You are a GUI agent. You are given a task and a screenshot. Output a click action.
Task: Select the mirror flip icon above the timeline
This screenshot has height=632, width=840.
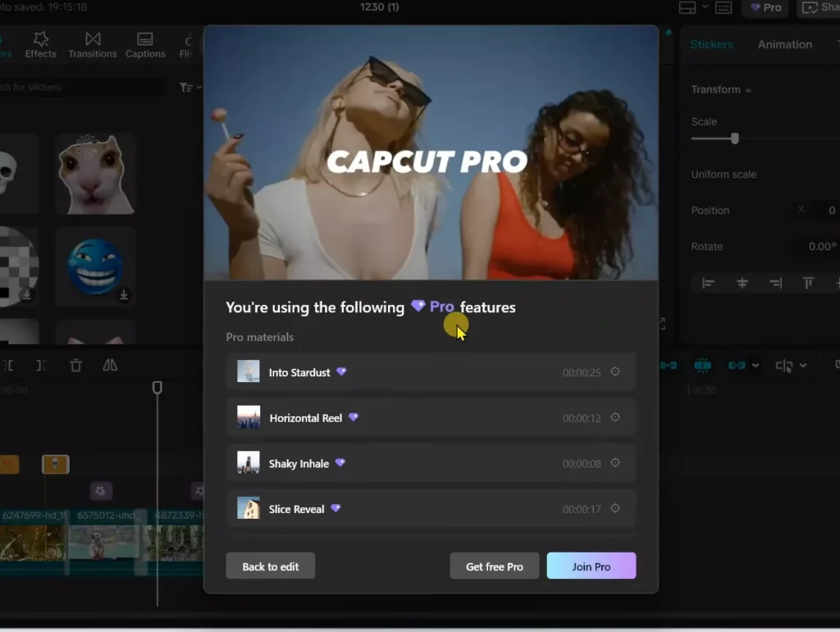[x=110, y=365]
